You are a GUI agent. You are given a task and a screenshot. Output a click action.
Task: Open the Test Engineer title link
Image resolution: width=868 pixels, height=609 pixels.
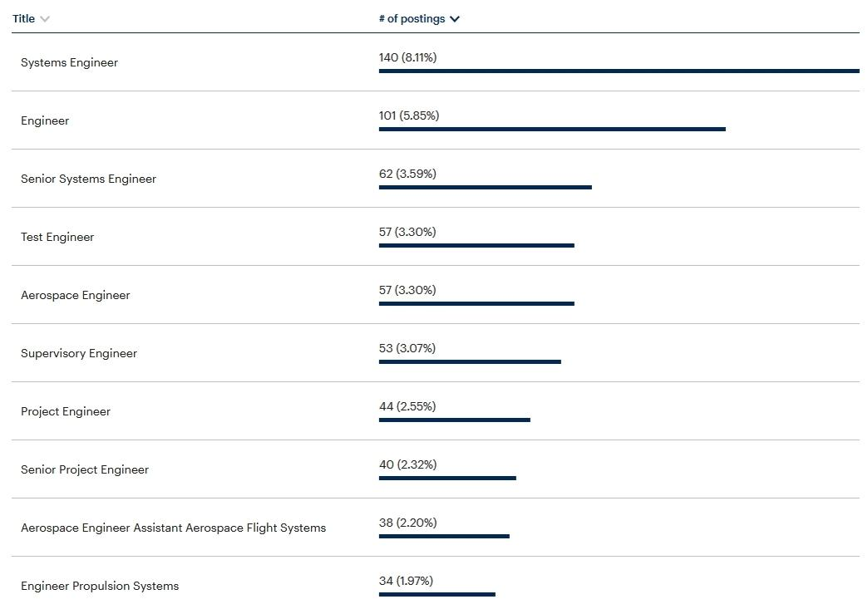[x=57, y=237]
